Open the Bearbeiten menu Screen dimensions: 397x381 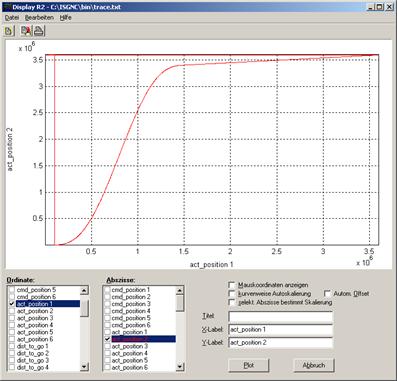39,18
